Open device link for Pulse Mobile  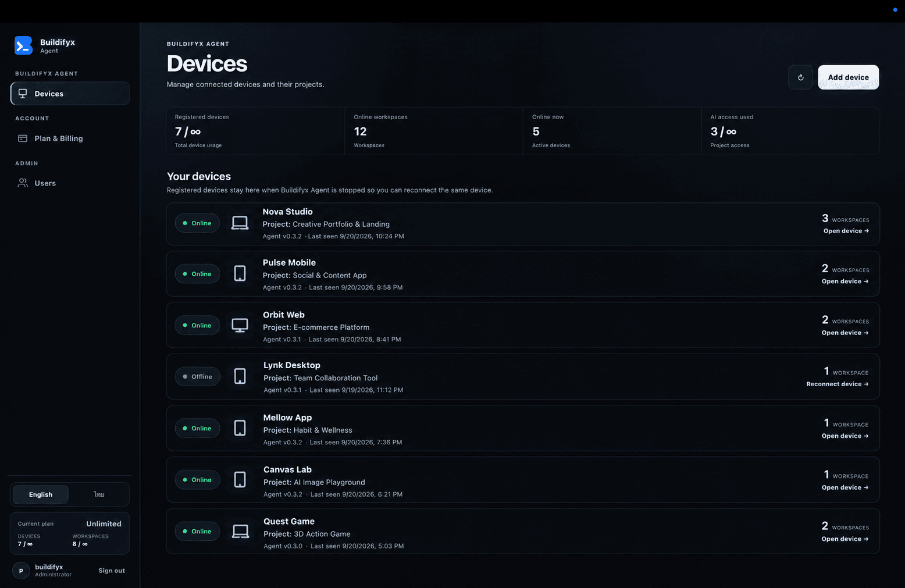pyautogui.click(x=845, y=281)
